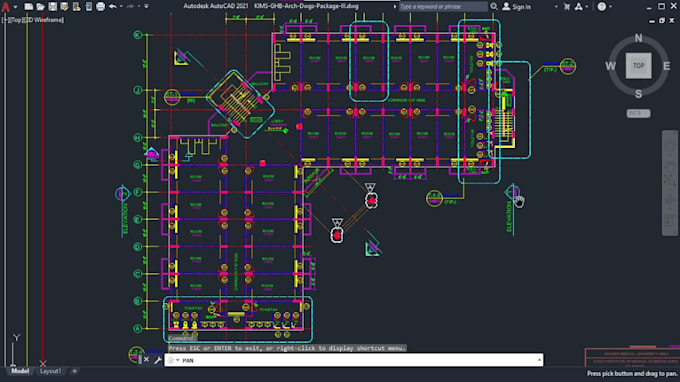Click East on the ViewCube compass

tap(667, 66)
